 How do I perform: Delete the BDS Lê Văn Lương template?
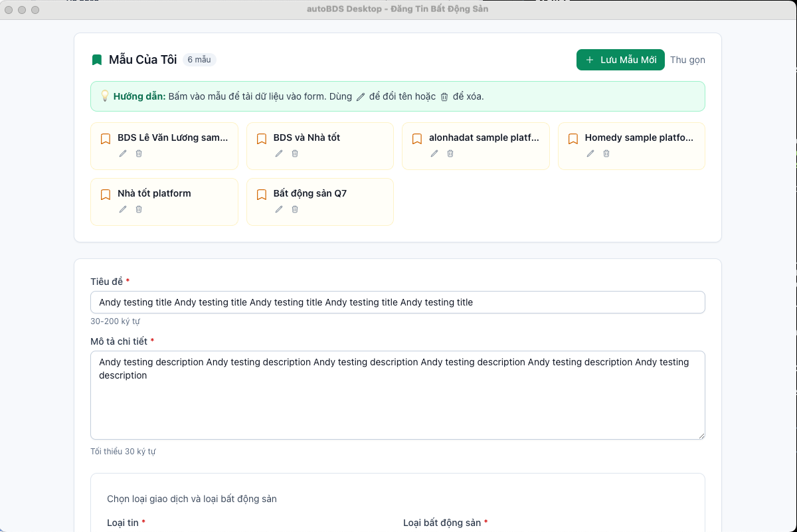pos(139,153)
